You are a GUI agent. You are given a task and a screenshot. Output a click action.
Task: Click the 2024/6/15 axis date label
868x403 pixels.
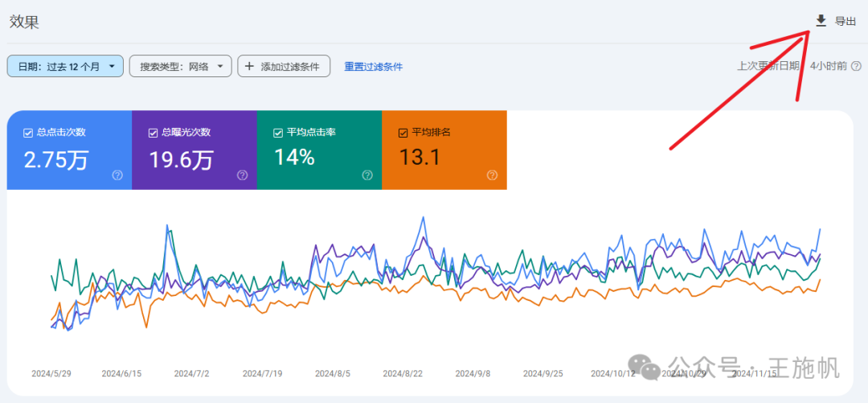121,373
